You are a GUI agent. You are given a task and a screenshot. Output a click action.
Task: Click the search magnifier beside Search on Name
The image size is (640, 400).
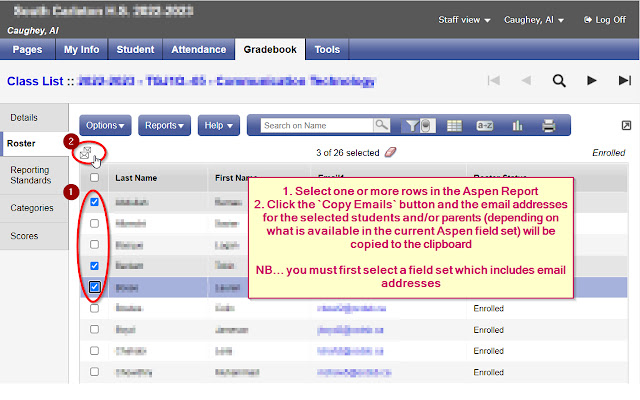(382, 125)
